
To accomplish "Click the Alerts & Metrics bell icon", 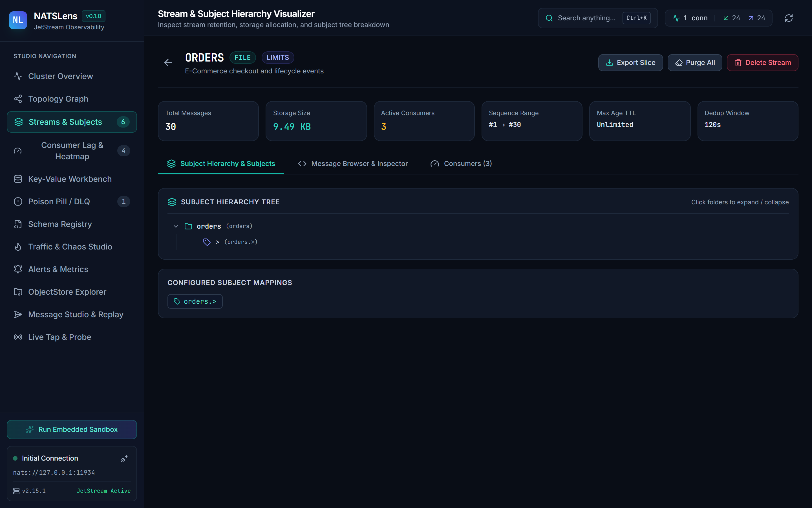I will click(x=18, y=270).
